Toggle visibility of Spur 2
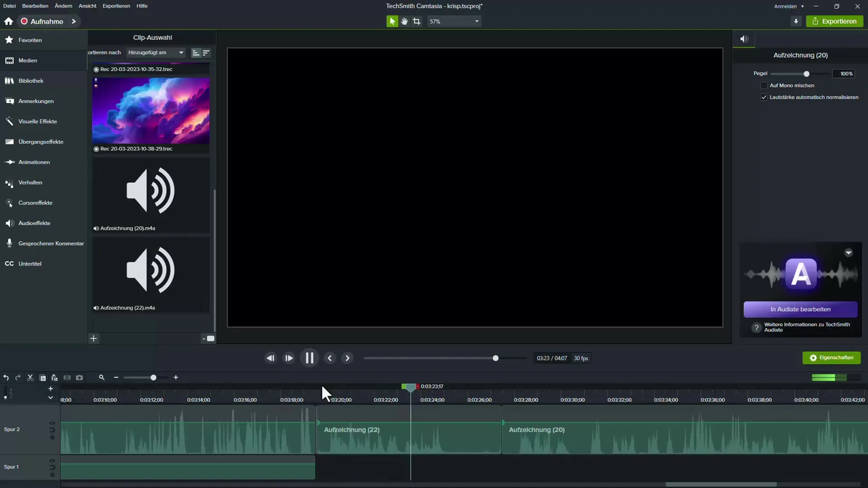 click(x=52, y=423)
